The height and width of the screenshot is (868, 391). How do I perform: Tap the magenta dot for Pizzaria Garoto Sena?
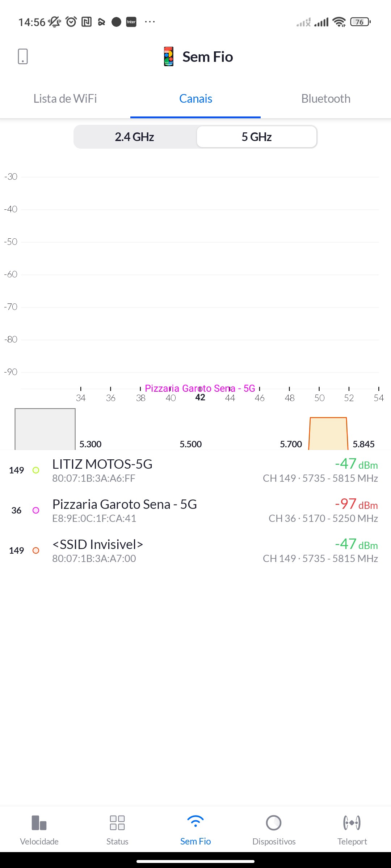coord(36,510)
